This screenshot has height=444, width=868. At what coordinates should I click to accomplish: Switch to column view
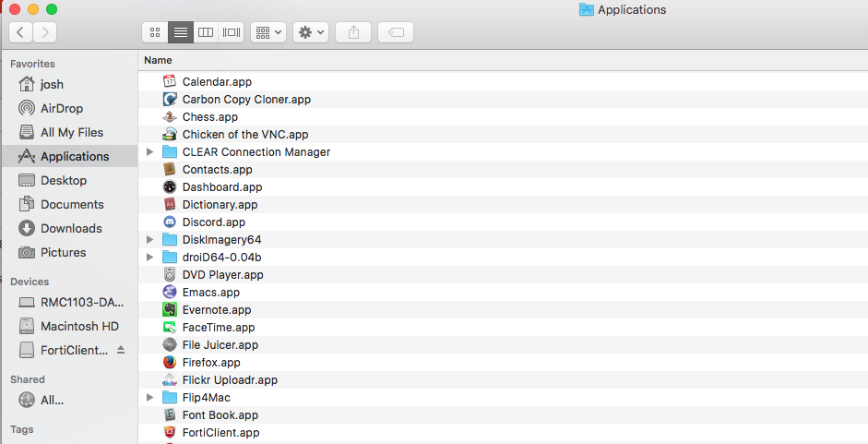tap(206, 32)
